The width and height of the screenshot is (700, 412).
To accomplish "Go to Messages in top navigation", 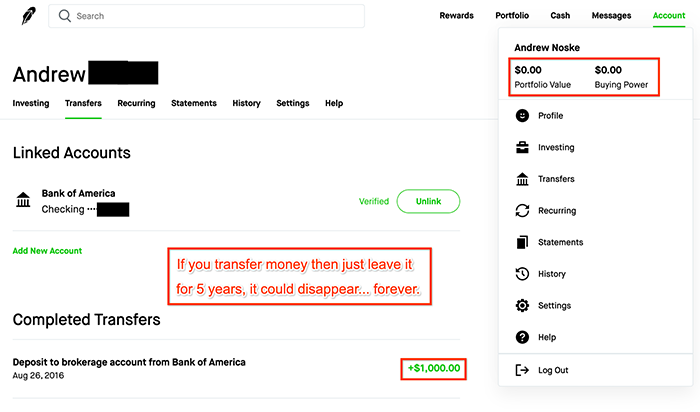I will point(611,16).
